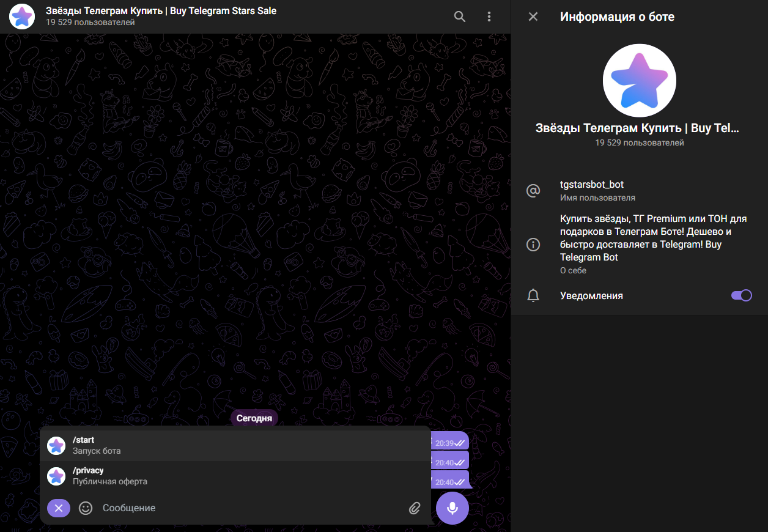The width and height of the screenshot is (768, 532).
Task: Click the Сегодня date badge
Action: tap(254, 418)
